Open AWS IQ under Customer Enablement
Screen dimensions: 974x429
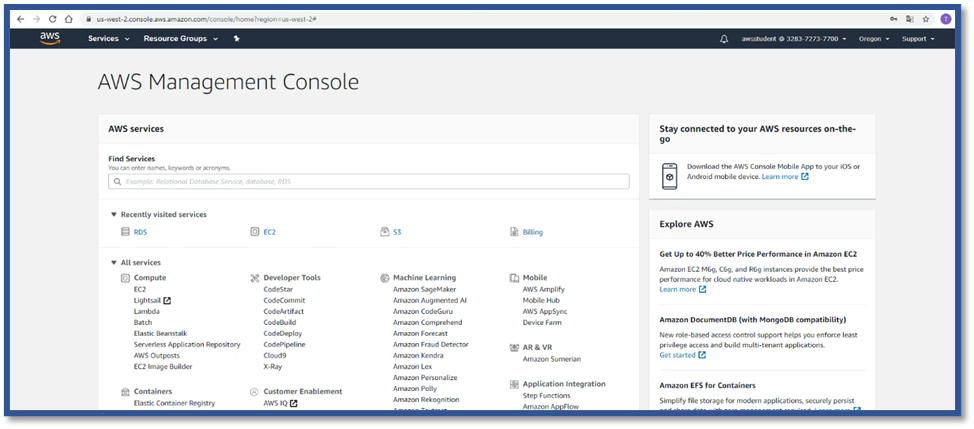(x=280, y=404)
